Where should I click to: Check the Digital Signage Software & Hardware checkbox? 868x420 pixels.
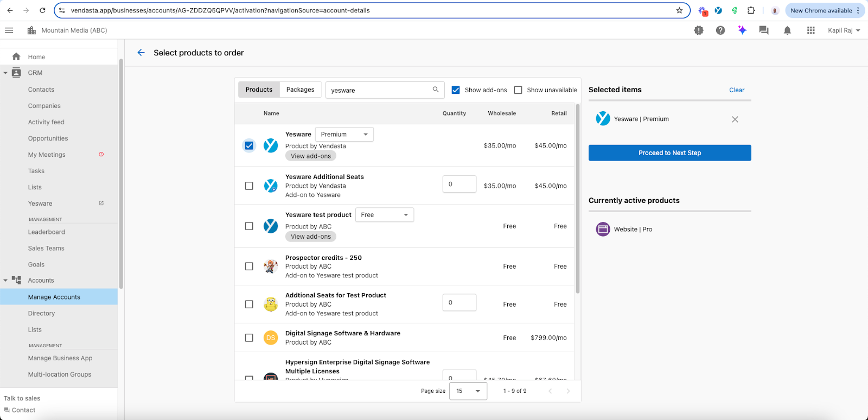click(x=249, y=338)
